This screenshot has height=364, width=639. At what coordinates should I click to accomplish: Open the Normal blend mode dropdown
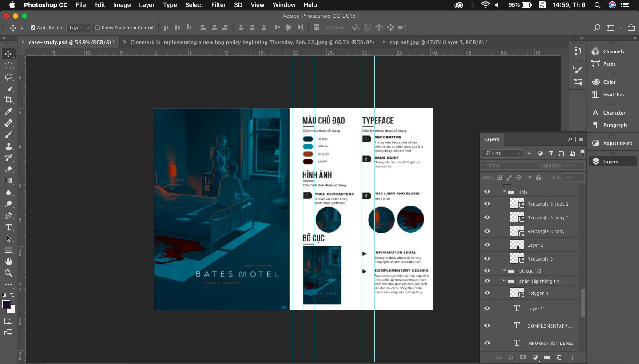[x=511, y=165]
